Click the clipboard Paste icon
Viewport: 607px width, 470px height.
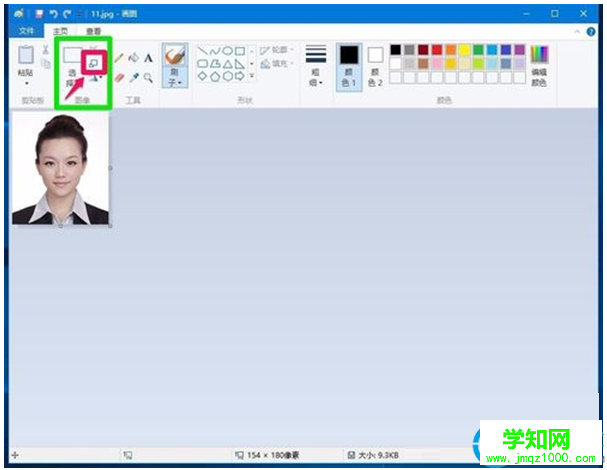pos(26,55)
